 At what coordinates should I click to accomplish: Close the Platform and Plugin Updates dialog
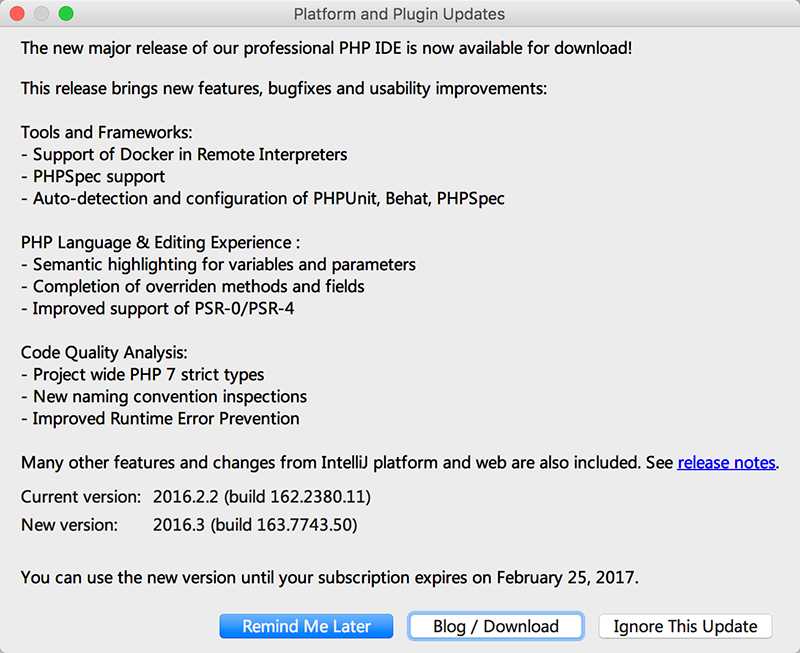click(x=17, y=14)
